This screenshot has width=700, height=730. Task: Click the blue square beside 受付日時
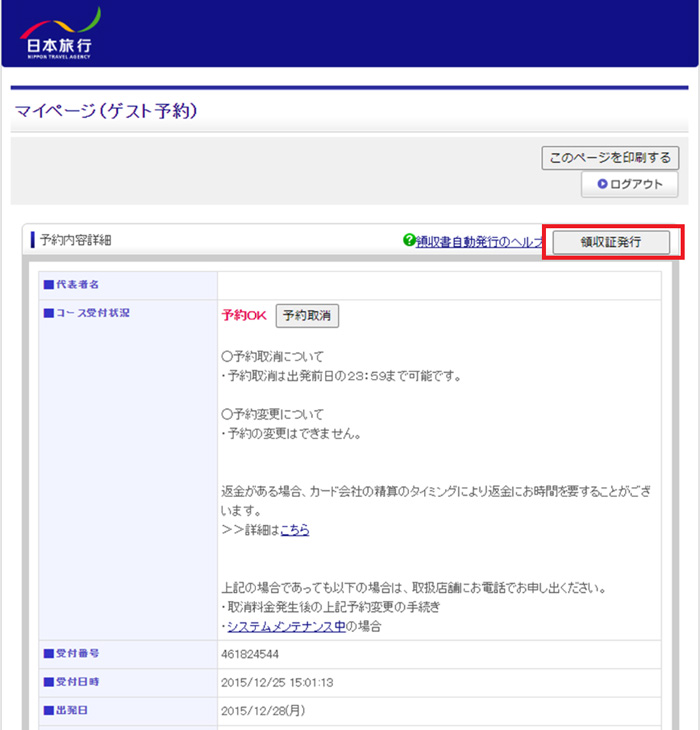pyautogui.click(x=48, y=681)
